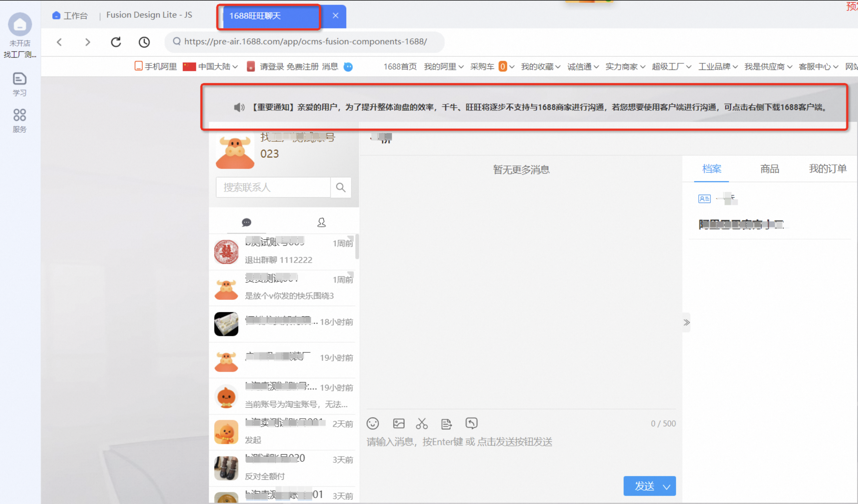Click the ox mascot avatar at top

coord(235,152)
